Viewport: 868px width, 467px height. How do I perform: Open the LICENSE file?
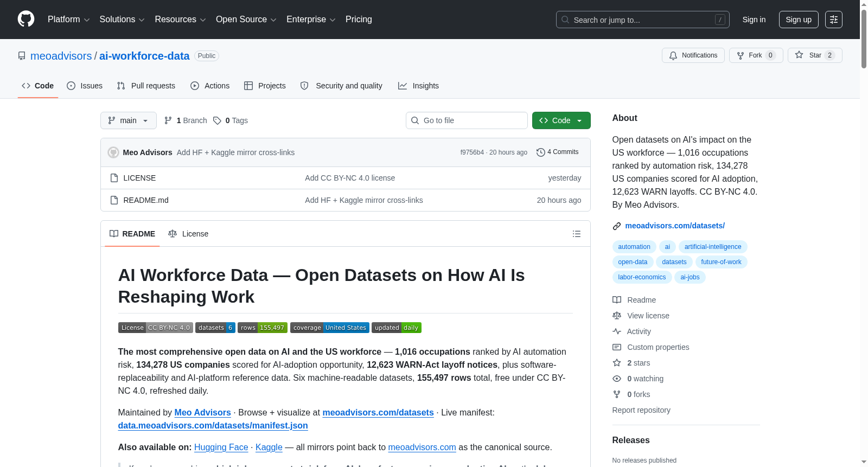coord(139,178)
